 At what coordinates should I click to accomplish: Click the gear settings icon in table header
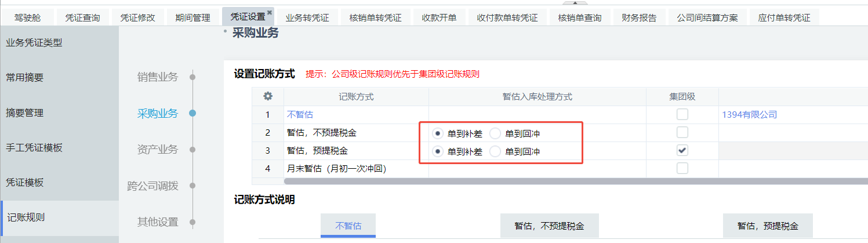pyautogui.click(x=268, y=97)
